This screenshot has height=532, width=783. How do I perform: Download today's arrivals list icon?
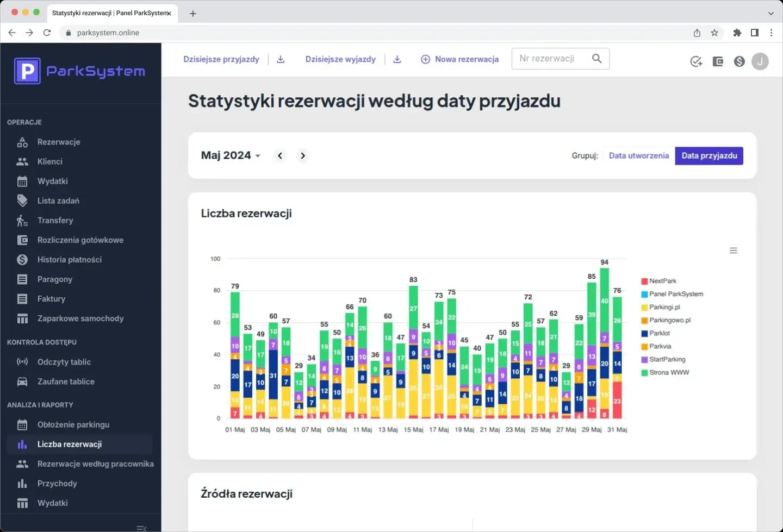pyautogui.click(x=281, y=59)
